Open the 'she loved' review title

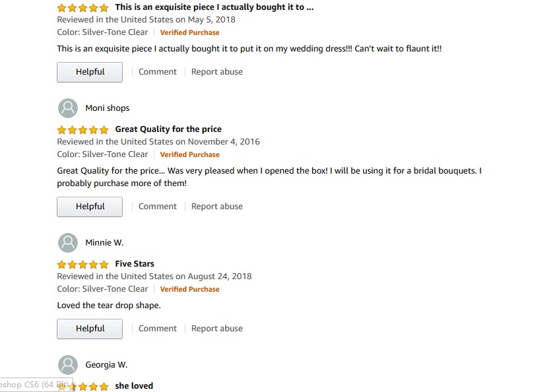coord(134,386)
